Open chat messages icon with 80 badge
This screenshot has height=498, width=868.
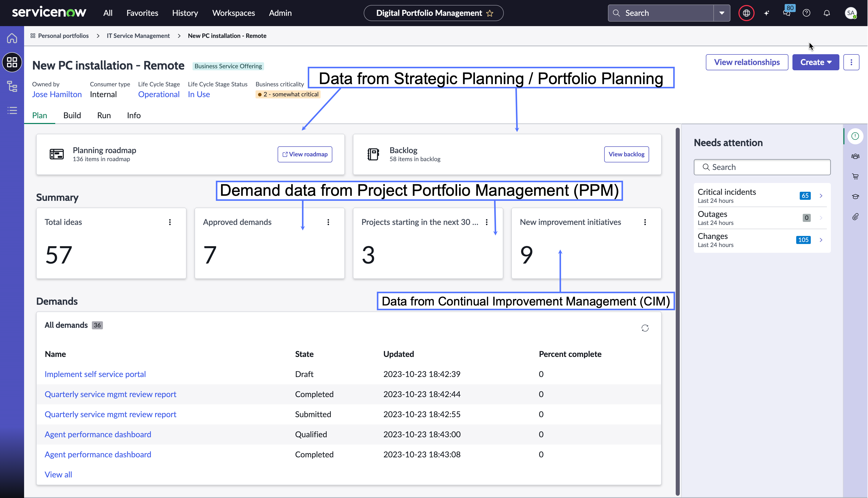click(787, 13)
